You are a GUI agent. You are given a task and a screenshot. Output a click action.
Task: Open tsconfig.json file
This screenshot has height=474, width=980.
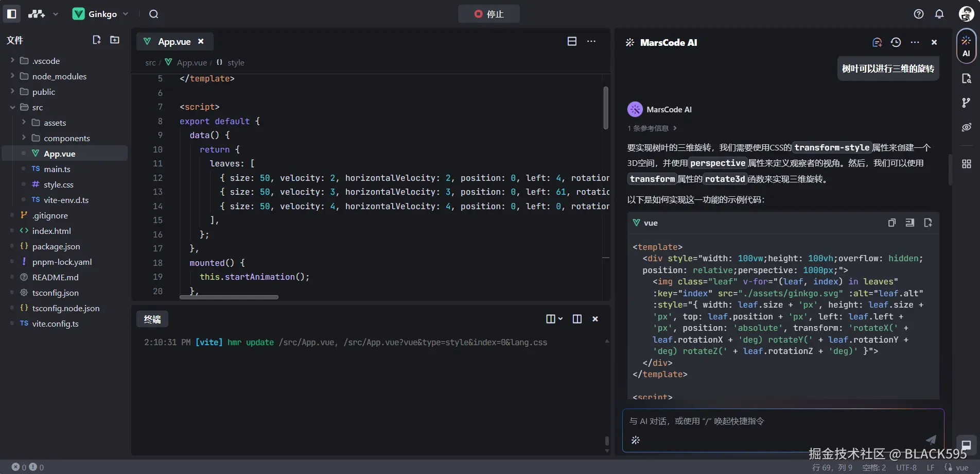click(65, 293)
